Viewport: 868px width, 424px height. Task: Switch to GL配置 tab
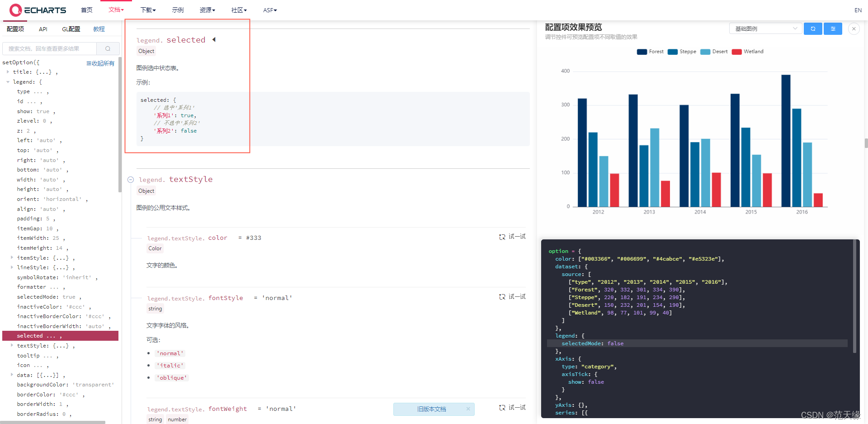coord(71,29)
